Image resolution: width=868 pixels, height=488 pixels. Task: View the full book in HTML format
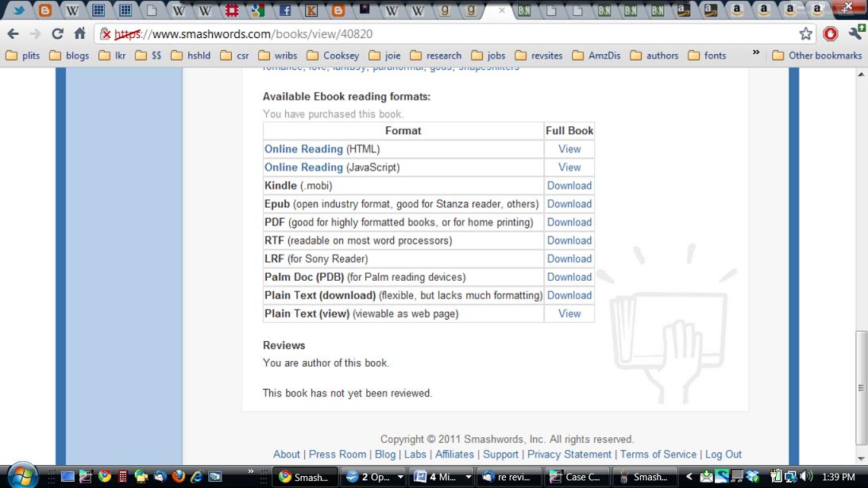point(569,149)
